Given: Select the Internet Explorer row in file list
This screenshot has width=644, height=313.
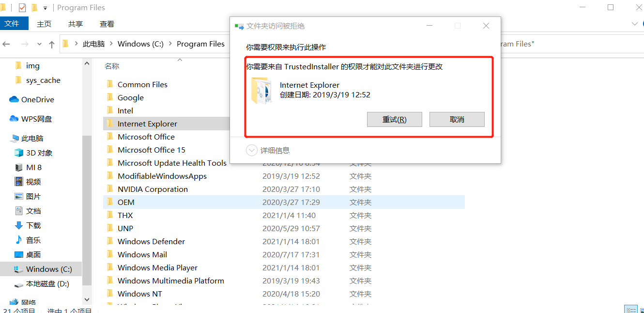Looking at the screenshot, I should [167, 124].
